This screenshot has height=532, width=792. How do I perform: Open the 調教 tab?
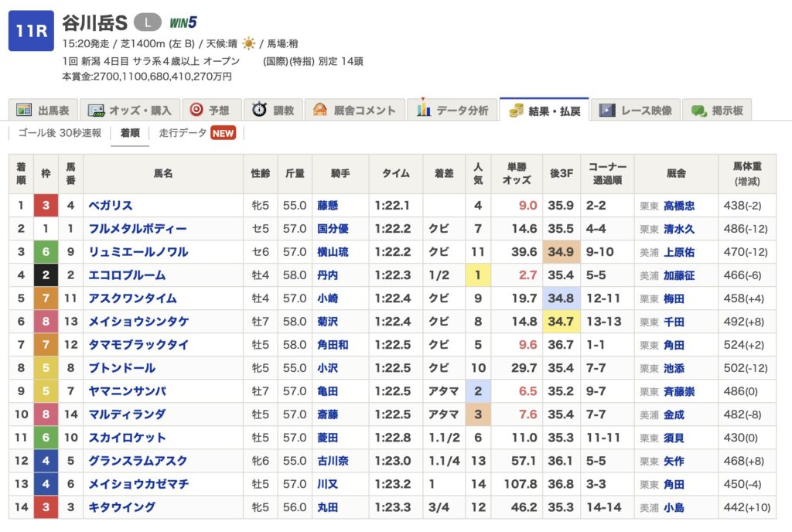pos(273,110)
